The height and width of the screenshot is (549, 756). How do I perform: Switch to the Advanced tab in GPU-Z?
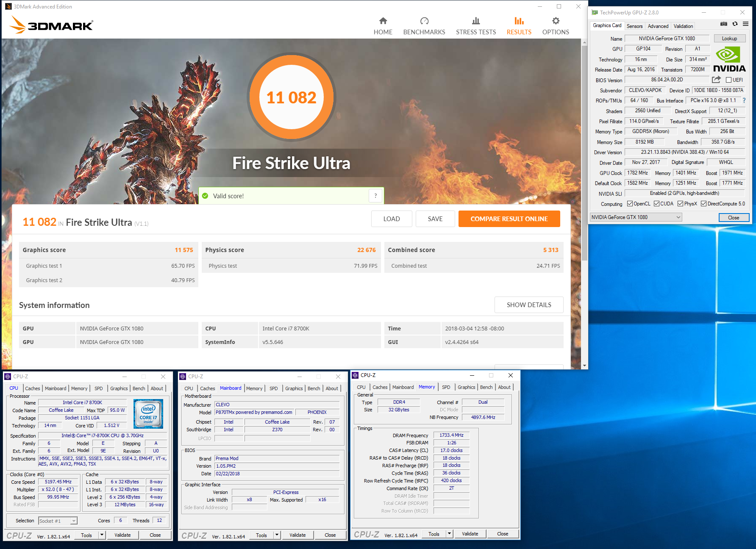click(658, 26)
